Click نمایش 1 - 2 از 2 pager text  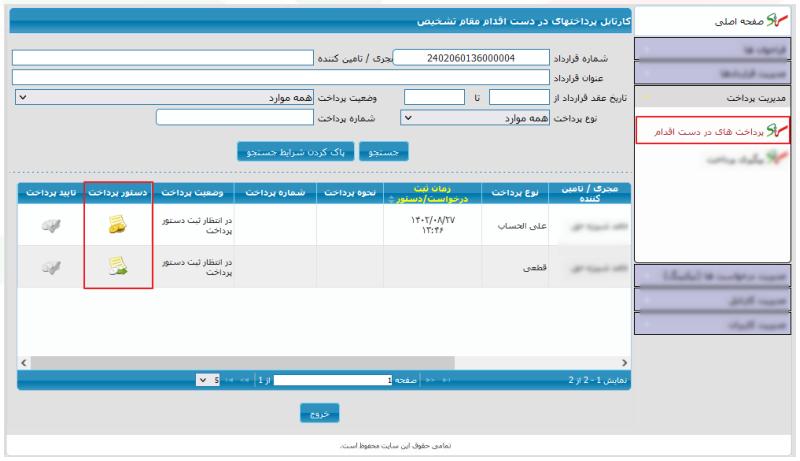[597, 380]
